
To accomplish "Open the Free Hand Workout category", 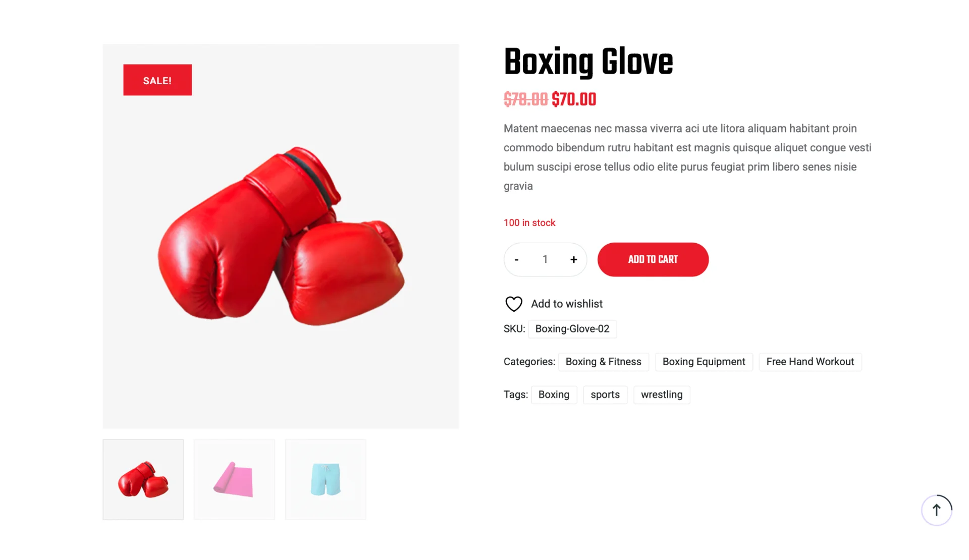I will click(810, 362).
